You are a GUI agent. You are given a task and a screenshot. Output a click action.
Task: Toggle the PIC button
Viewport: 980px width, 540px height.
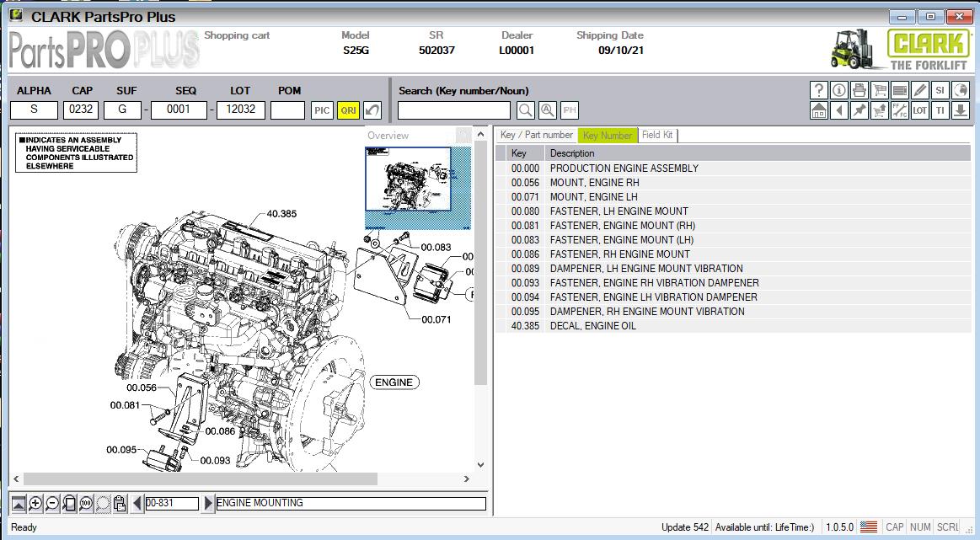coord(322,110)
